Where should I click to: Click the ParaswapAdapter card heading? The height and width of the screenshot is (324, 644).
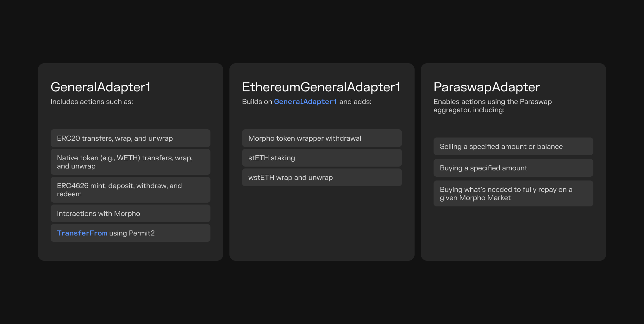pyautogui.click(x=486, y=87)
